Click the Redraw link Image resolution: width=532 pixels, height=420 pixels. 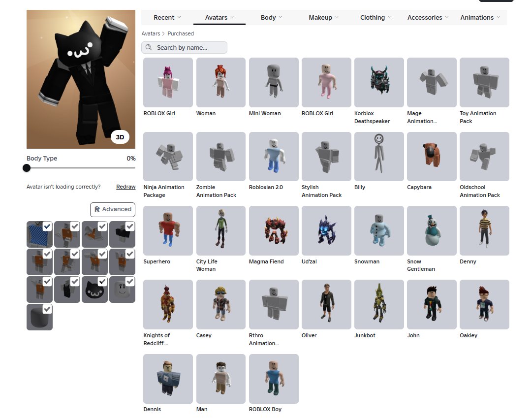click(x=126, y=187)
